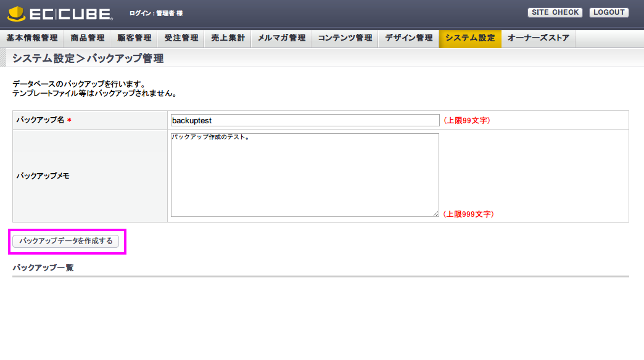The image size is (644, 360).
Task: Select the highlighted システム設定 tab
Action: pyautogui.click(x=470, y=38)
